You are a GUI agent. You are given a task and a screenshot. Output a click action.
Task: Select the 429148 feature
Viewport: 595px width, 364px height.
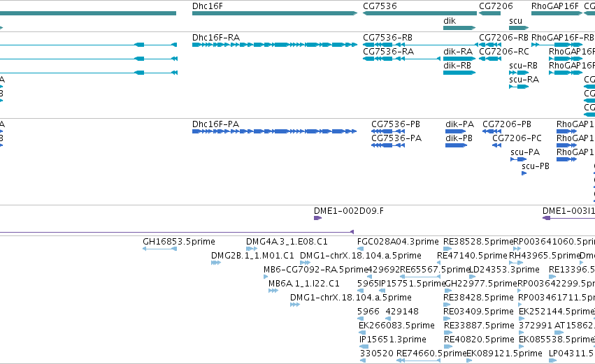click(x=389, y=319)
